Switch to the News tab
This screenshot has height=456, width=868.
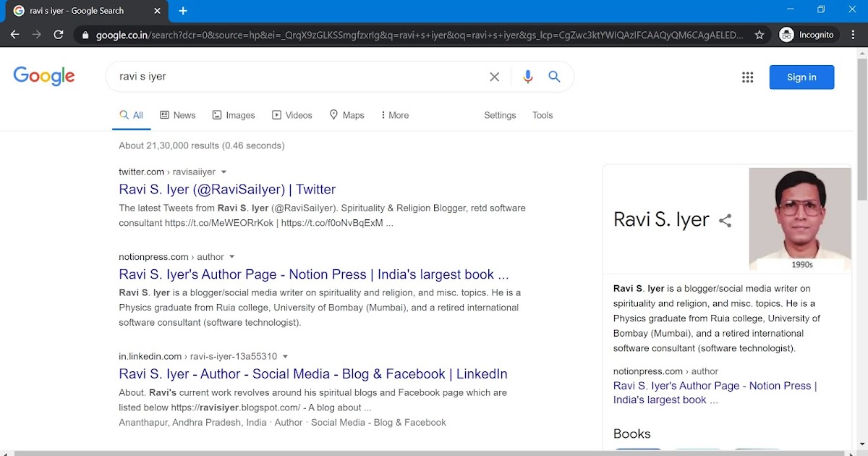[x=177, y=115]
